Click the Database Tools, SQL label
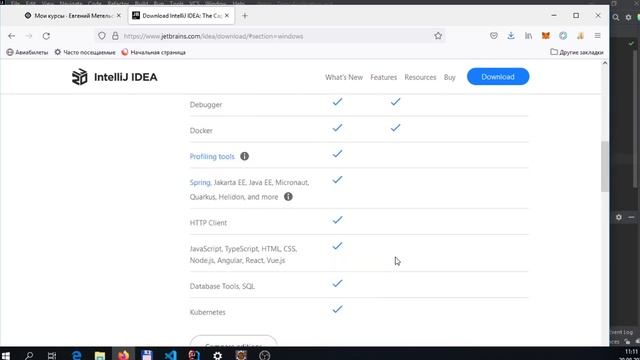Viewport: 640px width, 360px height. coord(222,286)
